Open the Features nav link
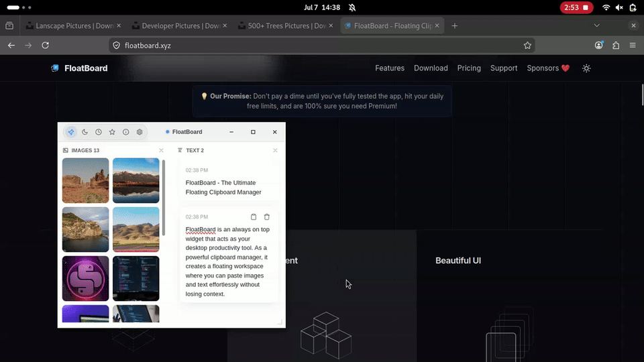This screenshot has width=644, height=362. (390, 68)
